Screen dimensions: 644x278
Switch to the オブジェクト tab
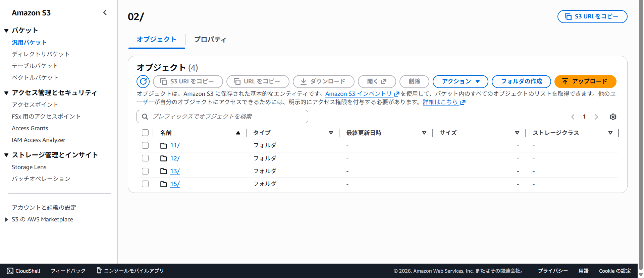coord(157,40)
